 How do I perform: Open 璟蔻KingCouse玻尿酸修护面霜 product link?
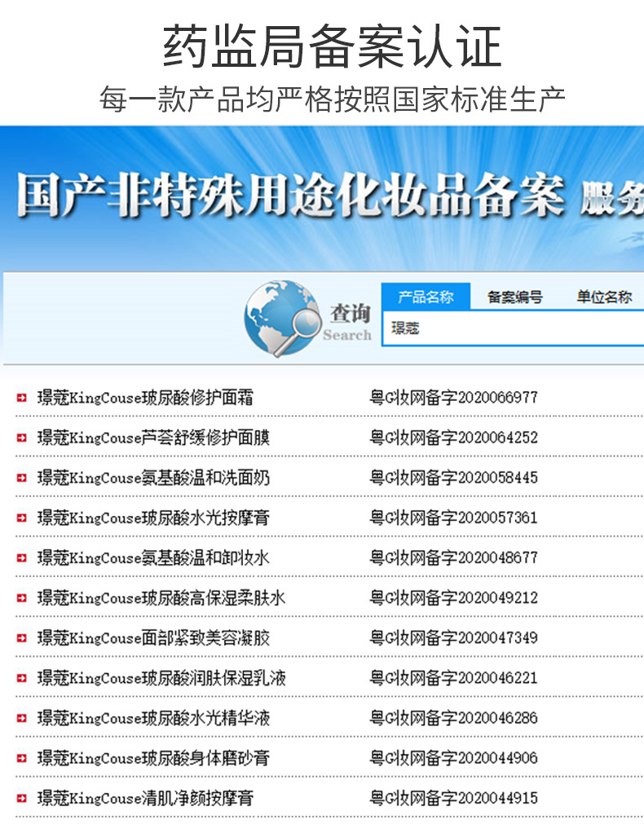tap(145, 398)
